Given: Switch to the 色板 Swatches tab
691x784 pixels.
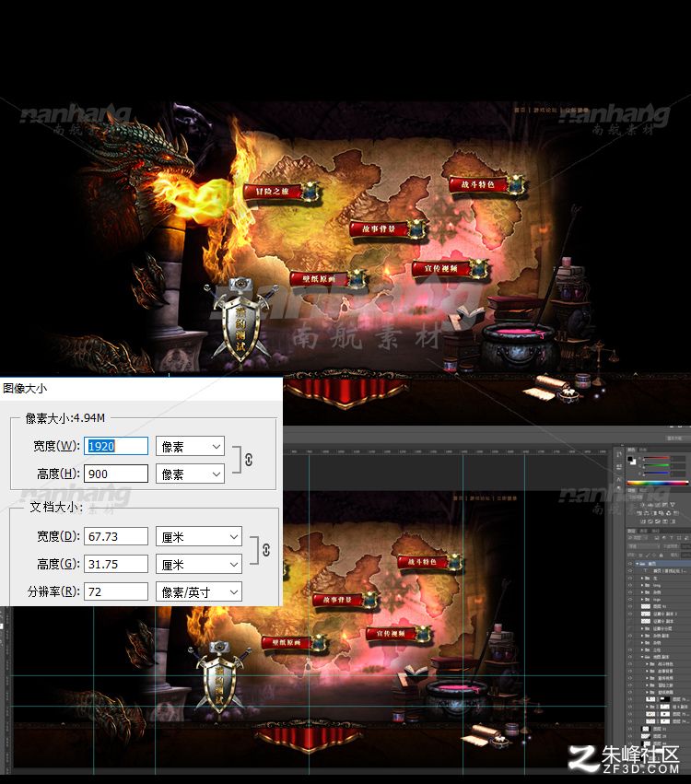Looking at the screenshot, I should click(643, 450).
